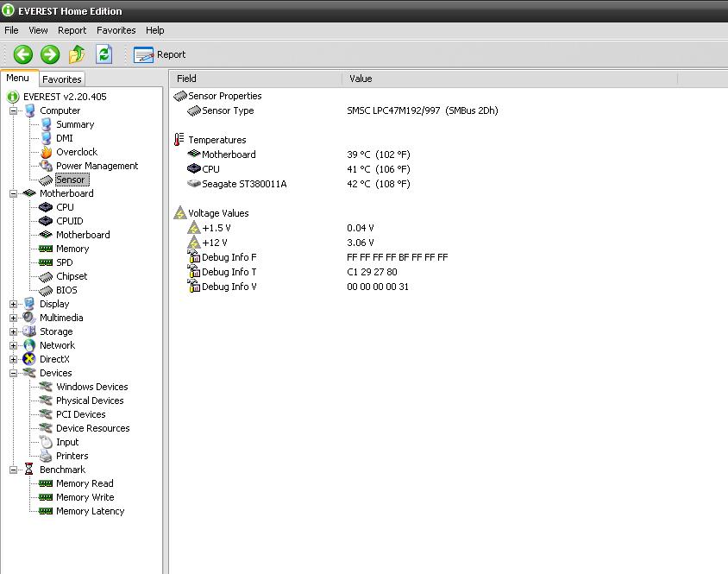The height and width of the screenshot is (574, 728).
Task: Click the CPU chip icon under Motherboard
Action: [x=46, y=207]
